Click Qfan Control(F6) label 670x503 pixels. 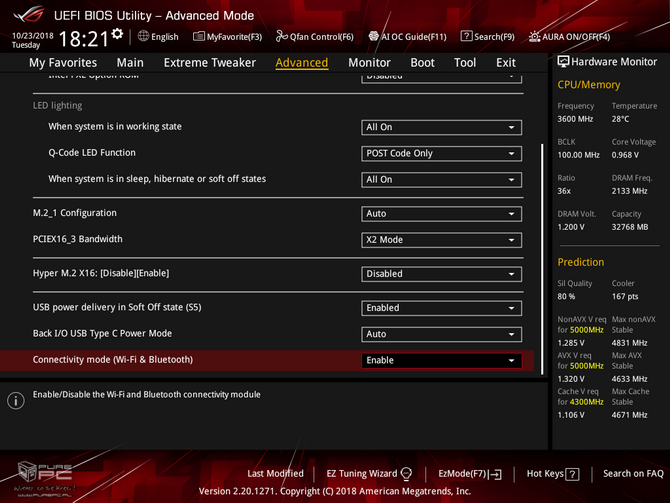pos(322,37)
